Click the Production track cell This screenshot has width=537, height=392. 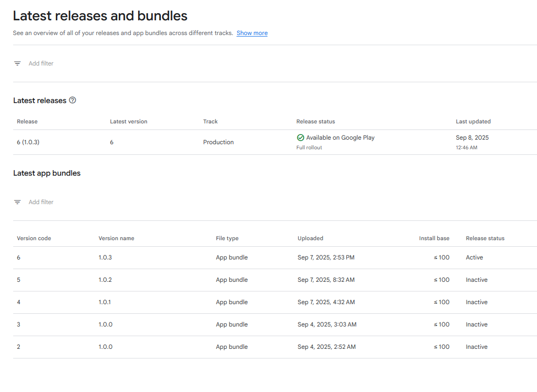coord(218,142)
